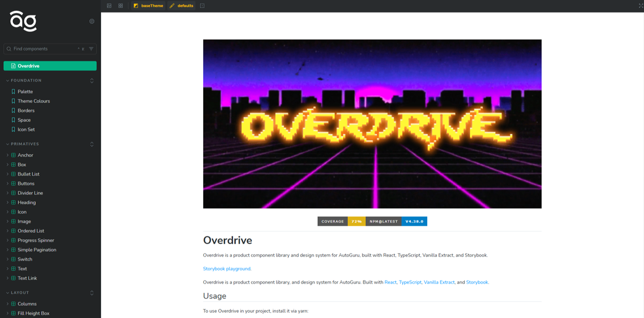Image resolution: width=644 pixels, height=318 pixels.
Task: Collapse the Foundation section
Action: [x=24, y=81]
